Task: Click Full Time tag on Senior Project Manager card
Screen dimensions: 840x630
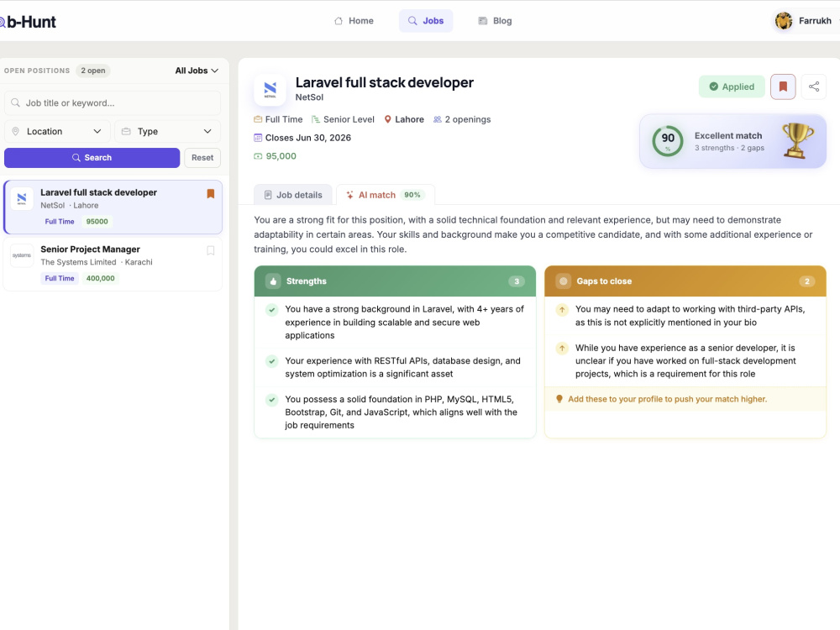Action: 60,279
